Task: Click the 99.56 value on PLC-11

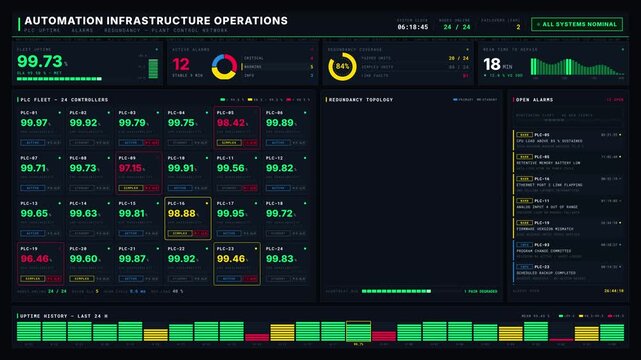Action: 231,168
